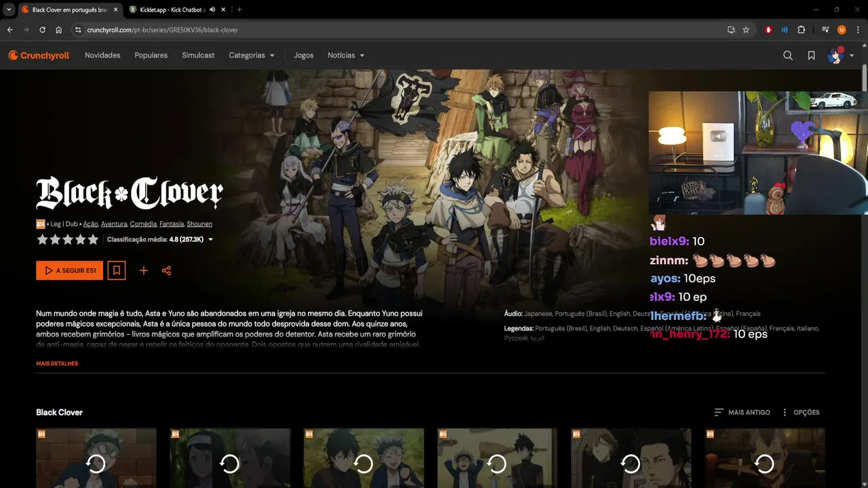Click A SEGUIR E51 play button
Viewport: 868px width, 488px height.
70,270
